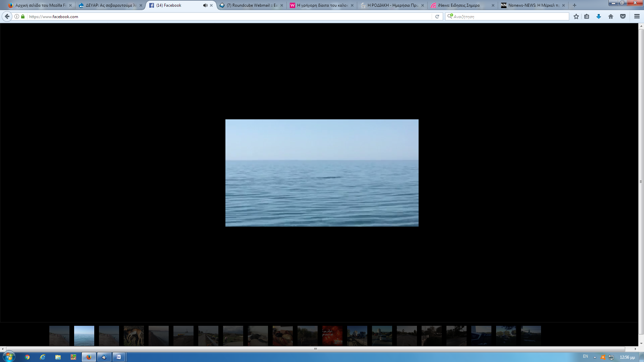Switch the EN language indicator

tap(585, 356)
